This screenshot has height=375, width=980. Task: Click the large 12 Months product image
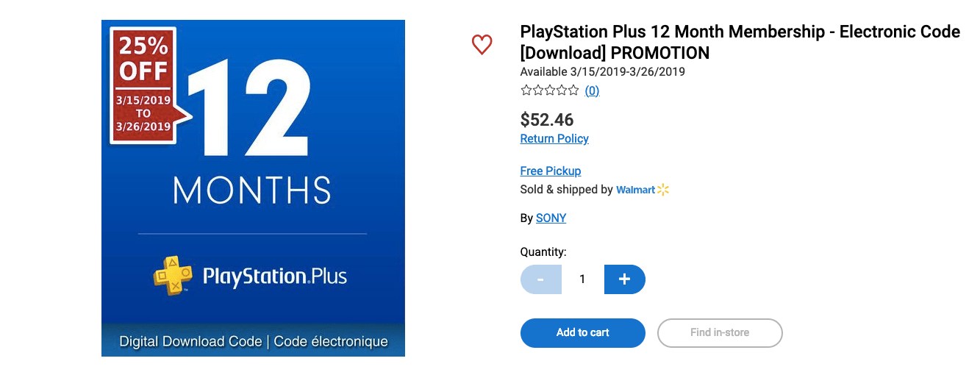[x=253, y=188]
